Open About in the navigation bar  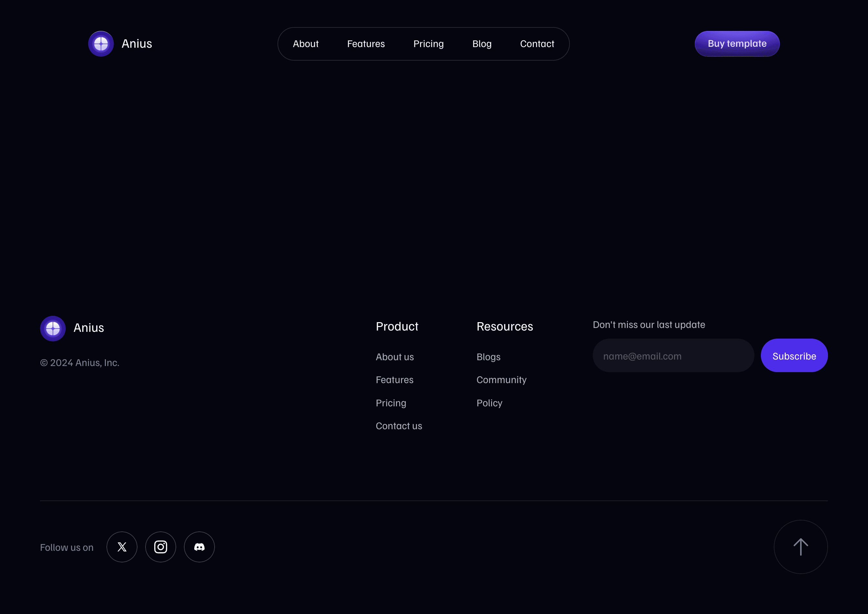306,44
